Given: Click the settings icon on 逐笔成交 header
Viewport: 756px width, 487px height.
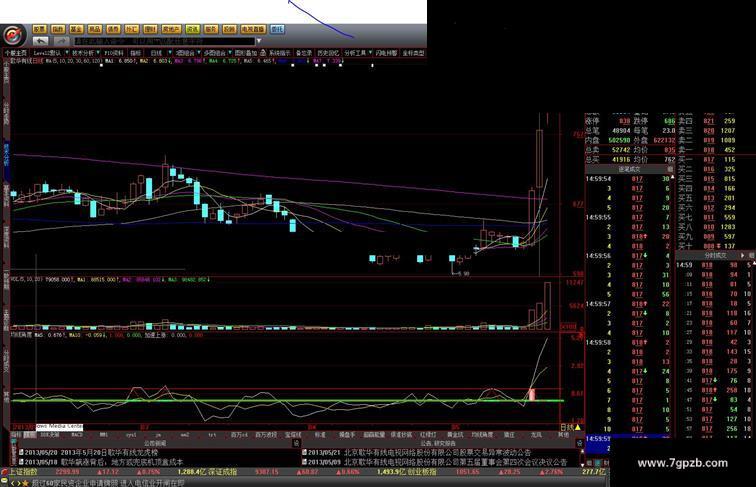Looking at the screenshot, I should (x=670, y=169).
